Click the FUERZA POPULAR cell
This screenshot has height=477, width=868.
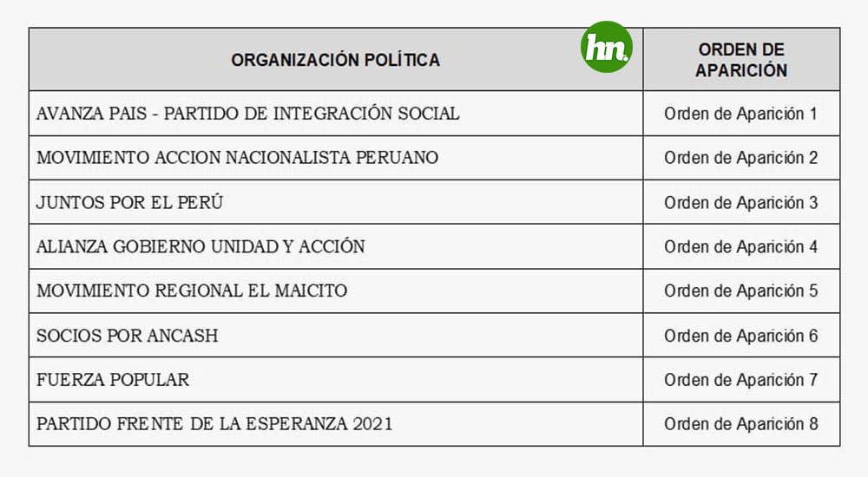336,380
